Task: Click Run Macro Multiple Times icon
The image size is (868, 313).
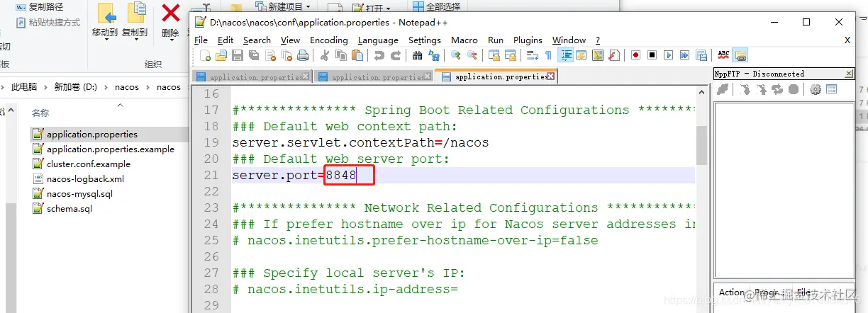Action: (684, 55)
